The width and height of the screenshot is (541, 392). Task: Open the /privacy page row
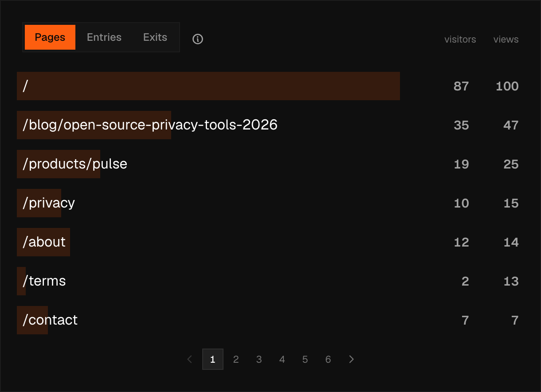[270, 203]
